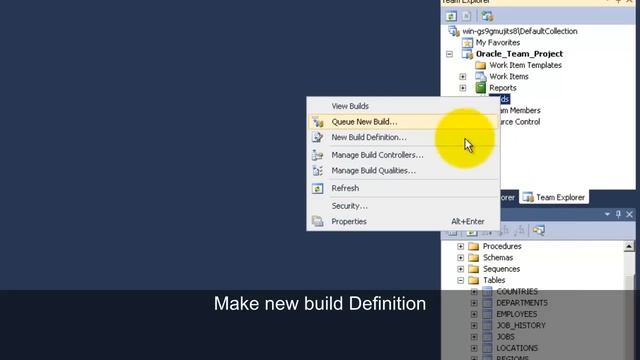Select COUNTRIES table
Image resolution: width=640 pixels, height=360 pixels.
coord(517,292)
